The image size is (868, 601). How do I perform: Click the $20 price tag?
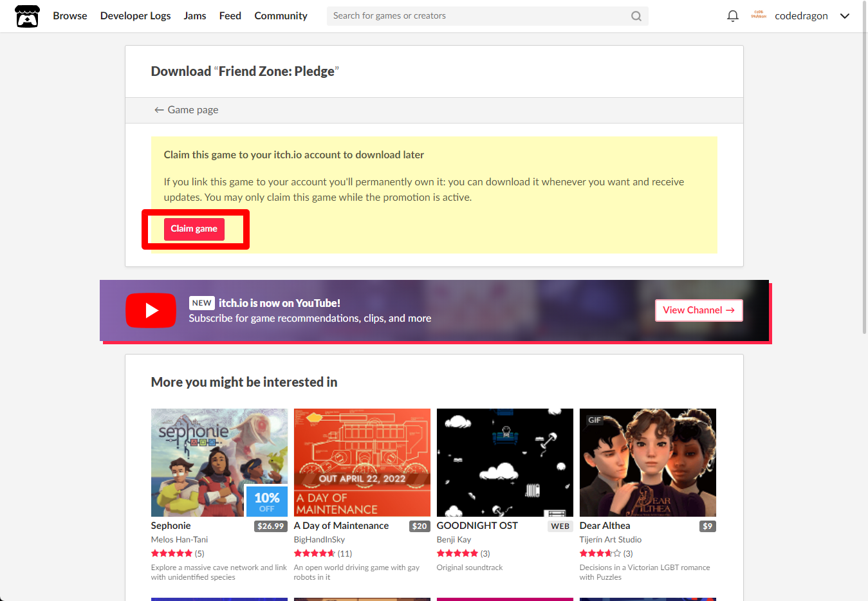[420, 526]
